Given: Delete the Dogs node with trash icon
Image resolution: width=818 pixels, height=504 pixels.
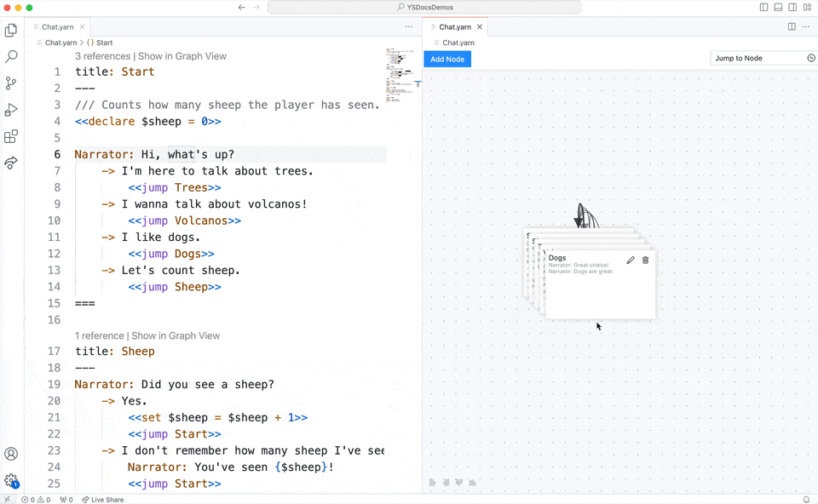Looking at the screenshot, I should pyautogui.click(x=645, y=260).
